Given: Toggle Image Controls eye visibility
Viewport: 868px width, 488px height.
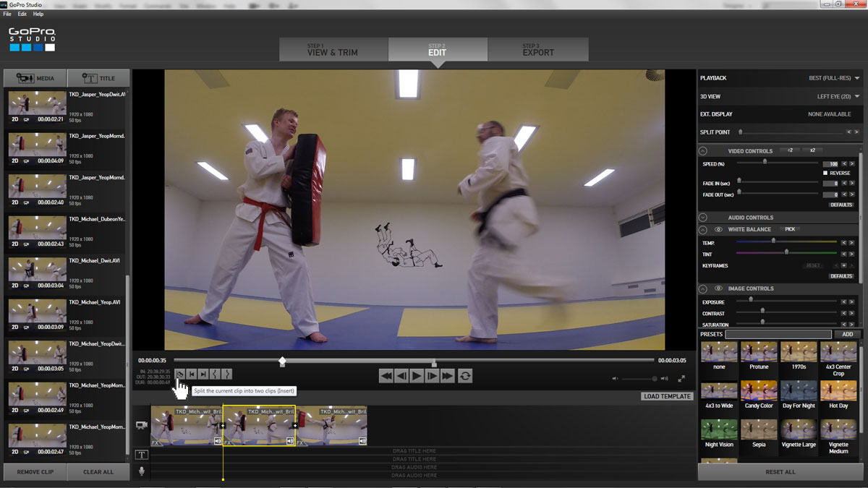Looking at the screenshot, I should coord(718,288).
